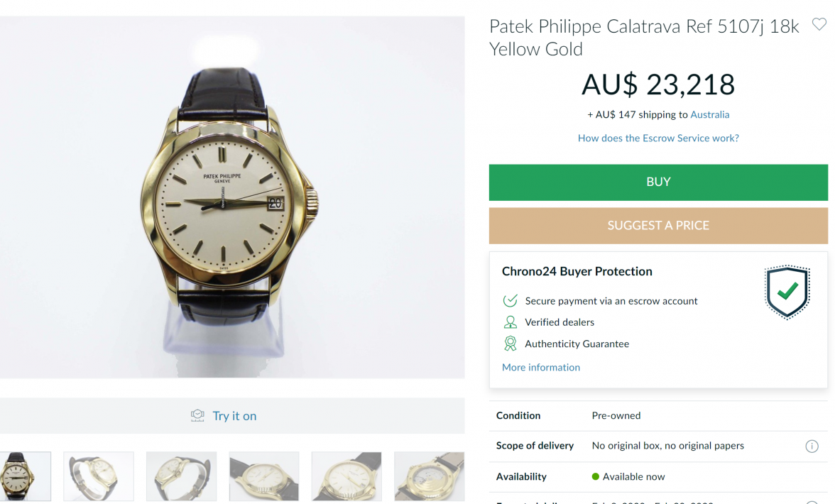The width and height of the screenshot is (835, 504).
Task: Select the second thumbnail showing side view
Action: pos(99,476)
